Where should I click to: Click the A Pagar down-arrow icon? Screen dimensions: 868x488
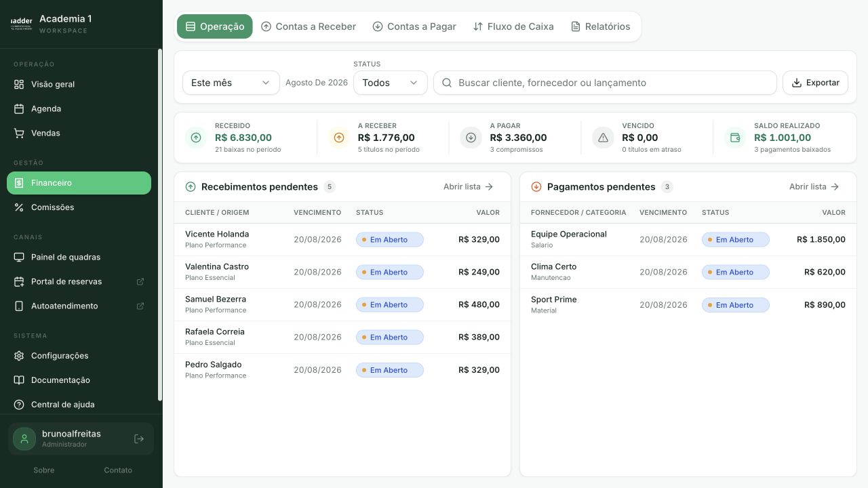pos(471,138)
